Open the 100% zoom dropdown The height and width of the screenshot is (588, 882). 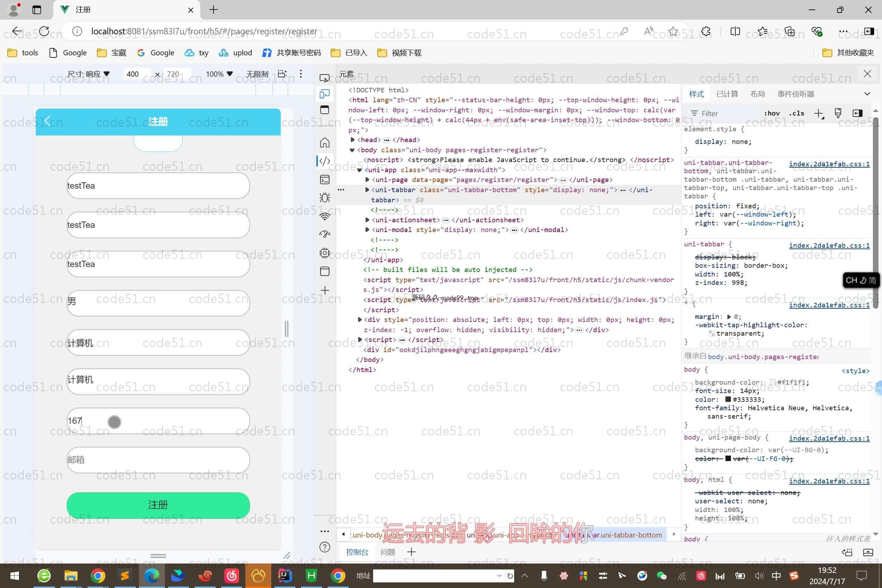click(219, 74)
